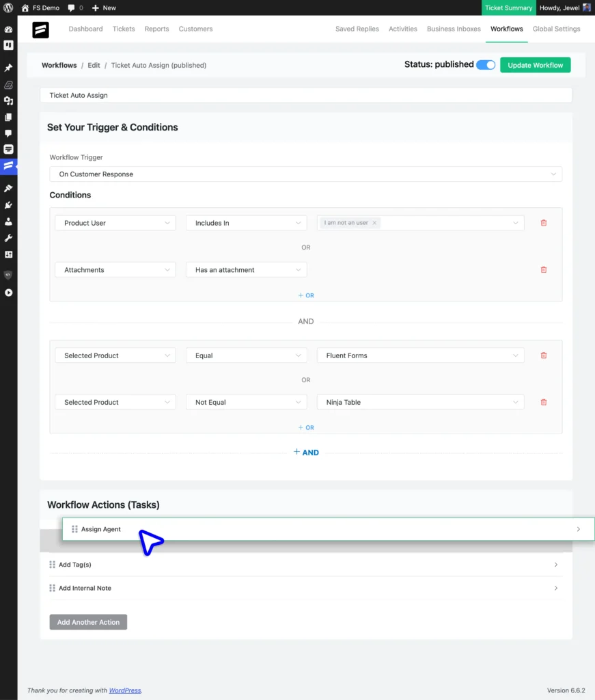Add OR condition under Ninja Table row

click(x=306, y=428)
